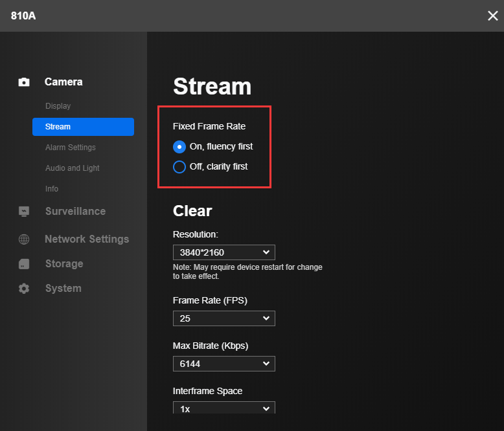This screenshot has height=431, width=504.
Task: Click the Network Settings globe icon
Action: [24, 239]
